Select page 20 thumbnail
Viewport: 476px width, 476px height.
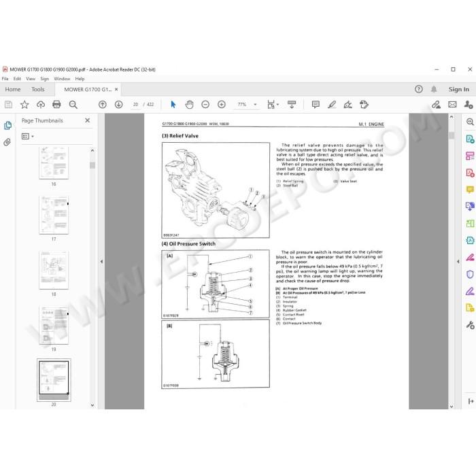[54, 380]
